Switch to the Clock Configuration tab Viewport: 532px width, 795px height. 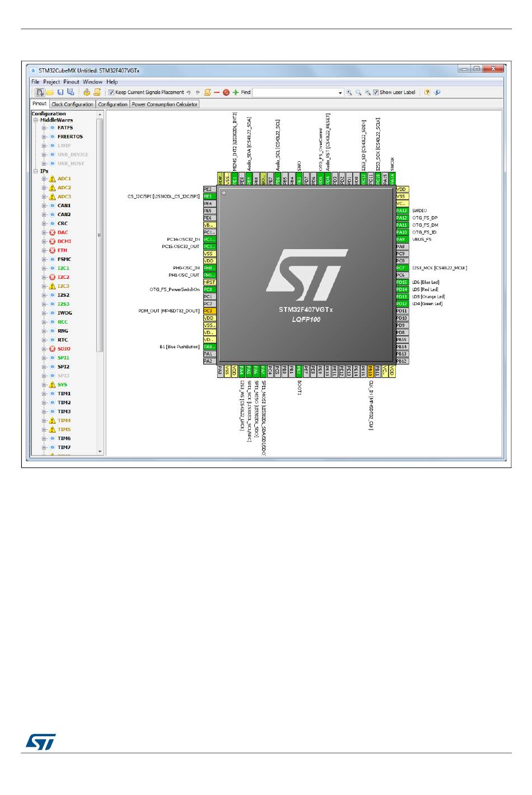(72, 104)
